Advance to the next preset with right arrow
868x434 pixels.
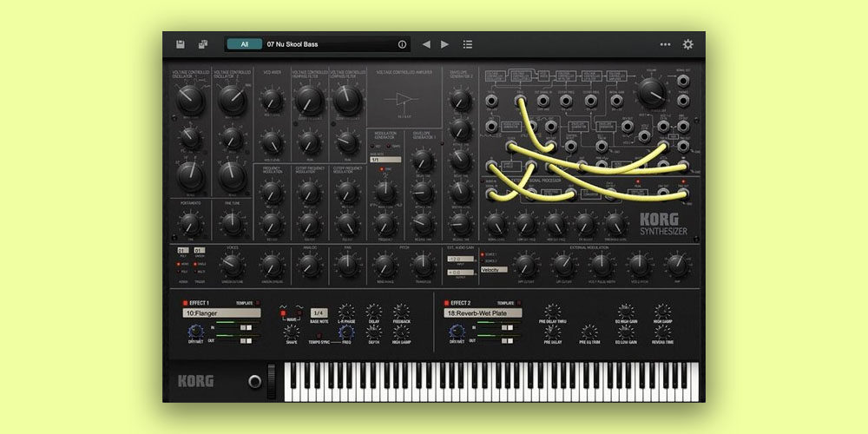pyautogui.click(x=445, y=44)
